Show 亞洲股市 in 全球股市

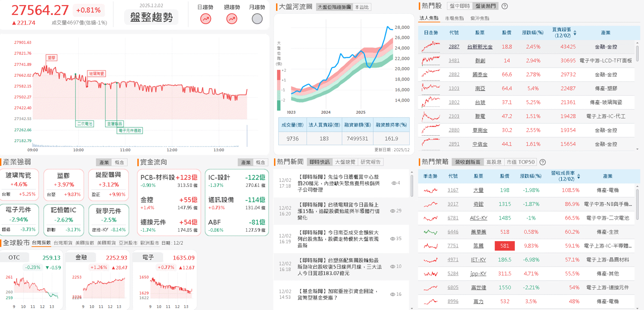(128, 243)
